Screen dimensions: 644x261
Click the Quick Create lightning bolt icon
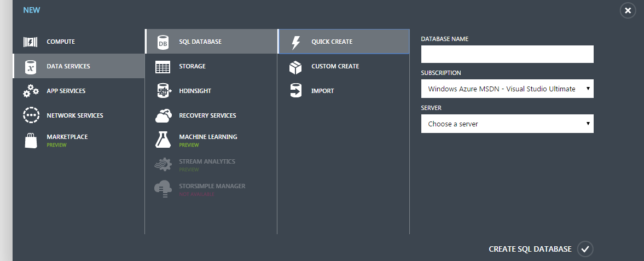295,42
